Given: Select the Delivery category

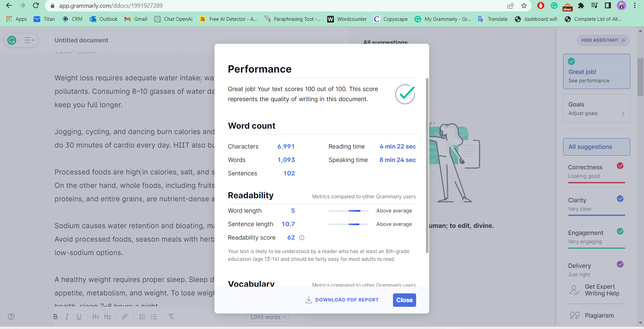Looking at the screenshot, I should pyautogui.click(x=596, y=270).
